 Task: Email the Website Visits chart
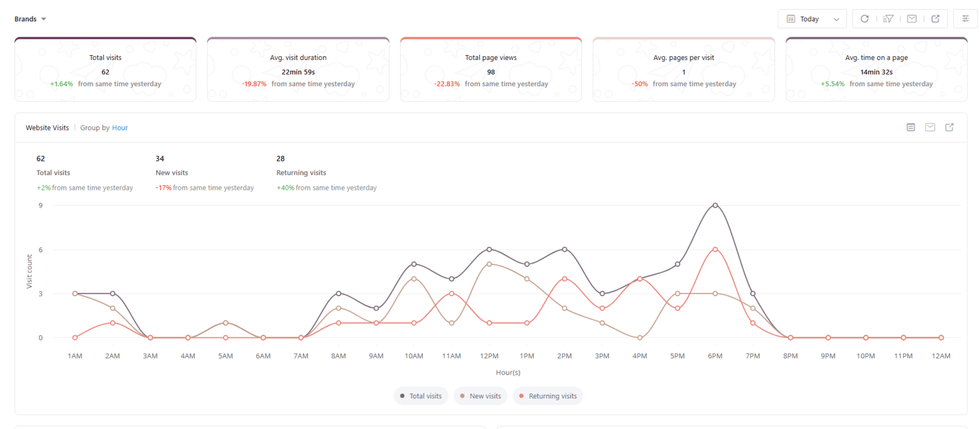pyautogui.click(x=930, y=127)
